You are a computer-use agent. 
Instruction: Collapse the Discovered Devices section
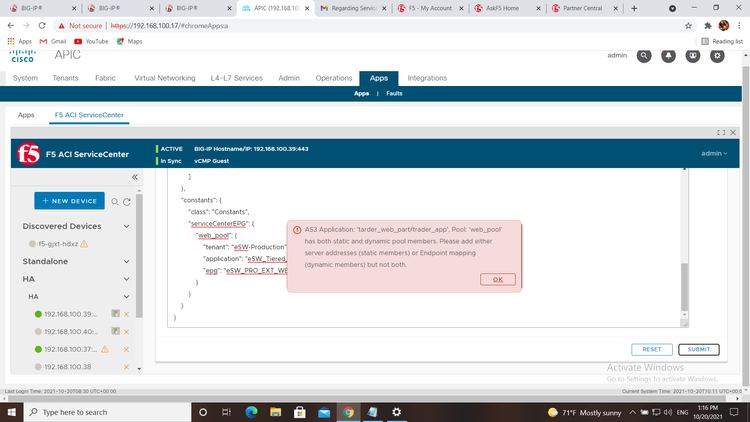(x=126, y=226)
